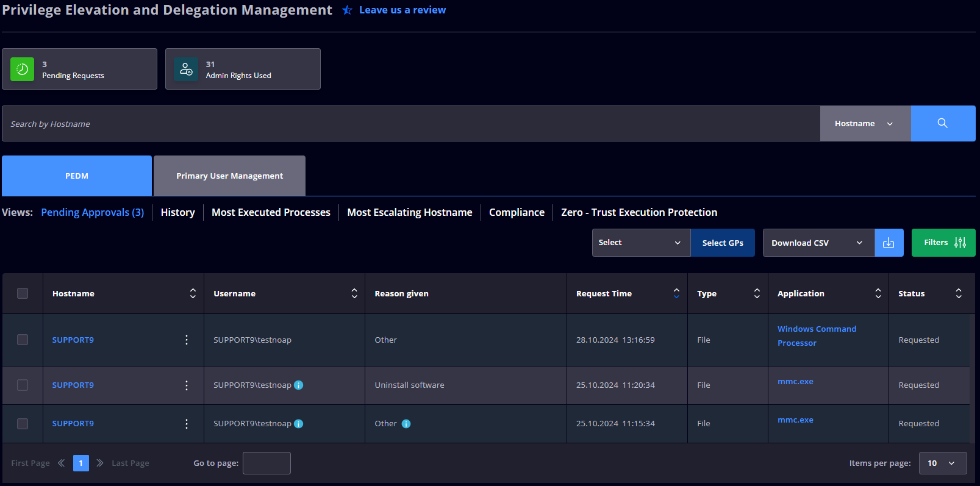Open Windows Command Processor application link
Viewport: 980px width, 486px height.
[817, 336]
